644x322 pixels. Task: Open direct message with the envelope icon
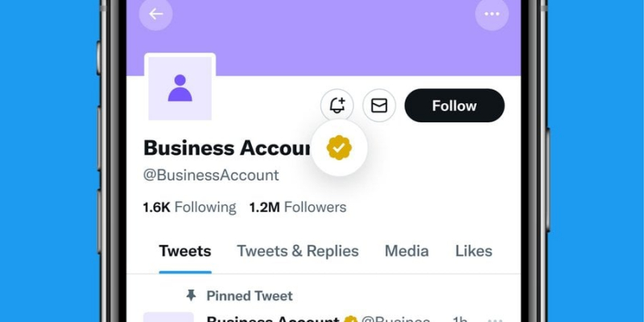pyautogui.click(x=379, y=105)
